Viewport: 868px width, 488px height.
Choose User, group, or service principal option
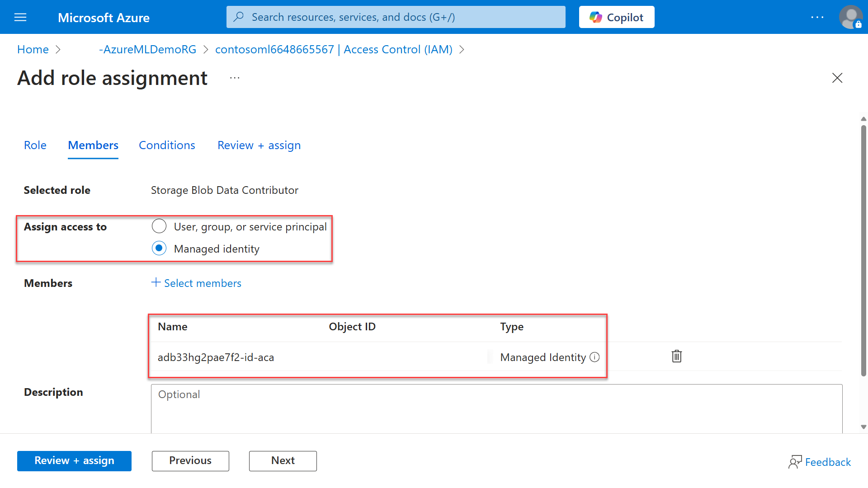159,226
